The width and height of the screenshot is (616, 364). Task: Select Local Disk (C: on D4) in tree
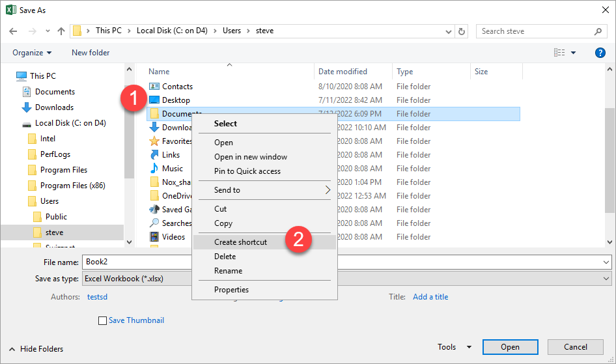70,123
